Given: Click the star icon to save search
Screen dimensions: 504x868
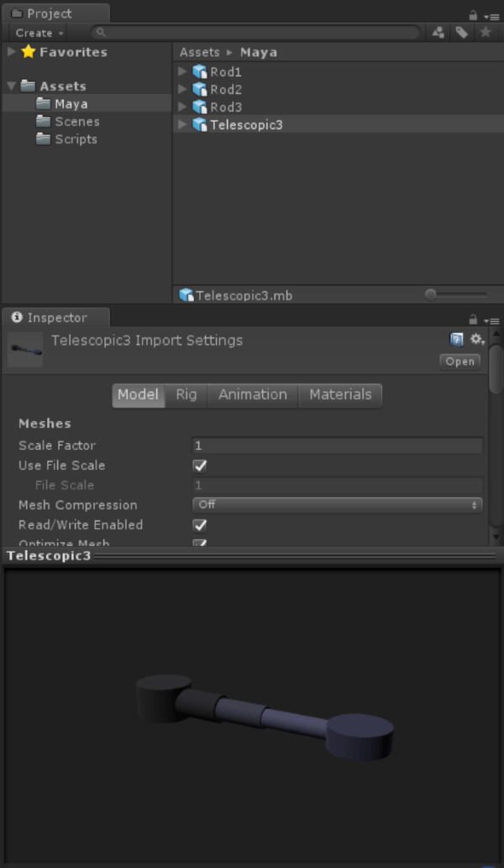Looking at the screenshot, I should [x=485, y=33].
